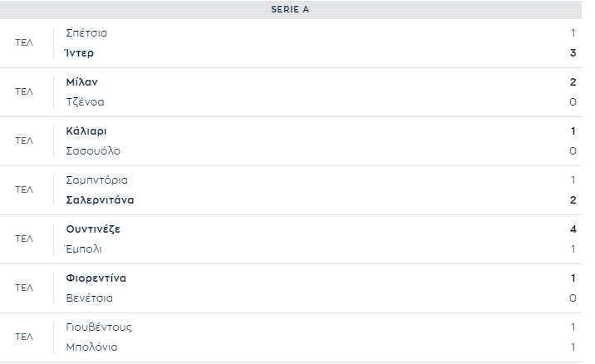Screen dimensions: 595x364
Task: Click the SERIE A league header
Action: [290, 9]
